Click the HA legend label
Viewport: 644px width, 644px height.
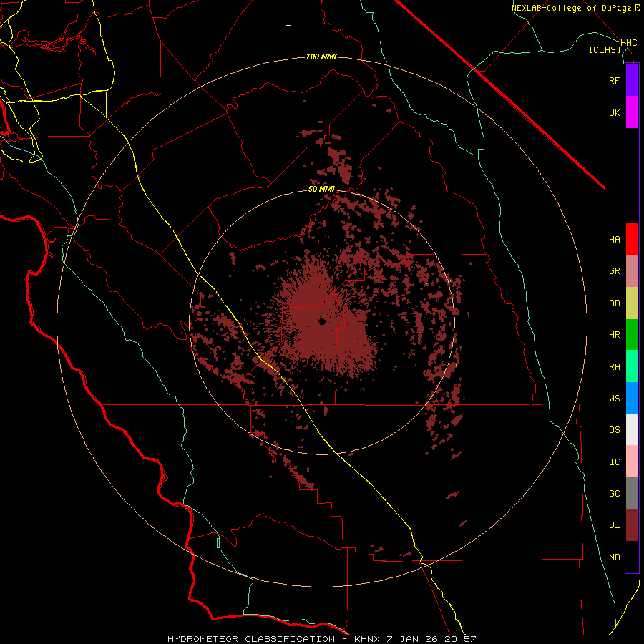tap(614, 240)
